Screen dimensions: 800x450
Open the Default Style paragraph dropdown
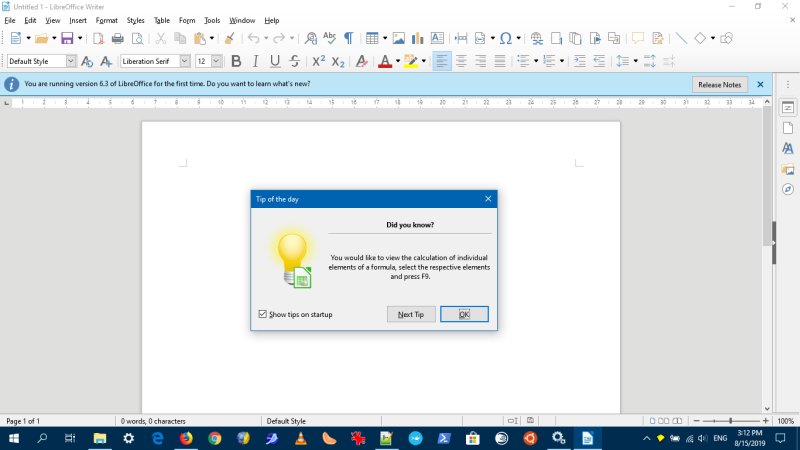70,61
